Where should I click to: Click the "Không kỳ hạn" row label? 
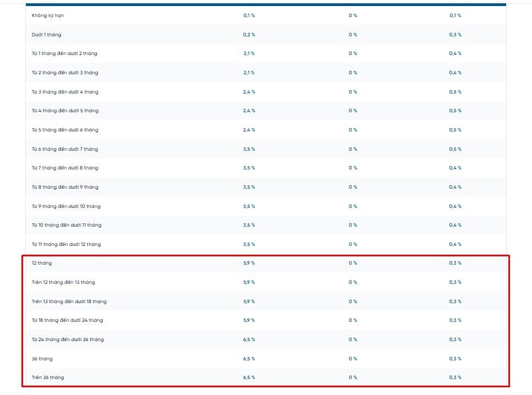pyautogui.click(x=48, y=15)
